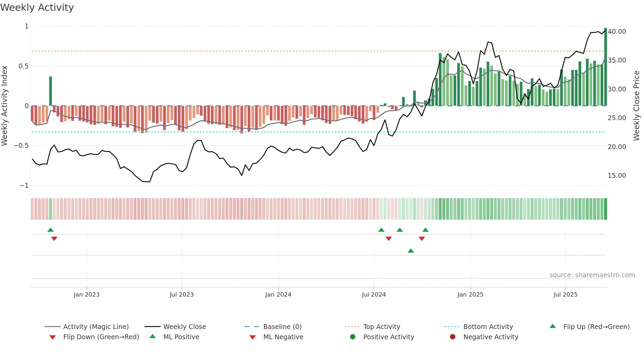
Task: Click the source: sharemaestro.com text
Action: (x=592, y=275)
